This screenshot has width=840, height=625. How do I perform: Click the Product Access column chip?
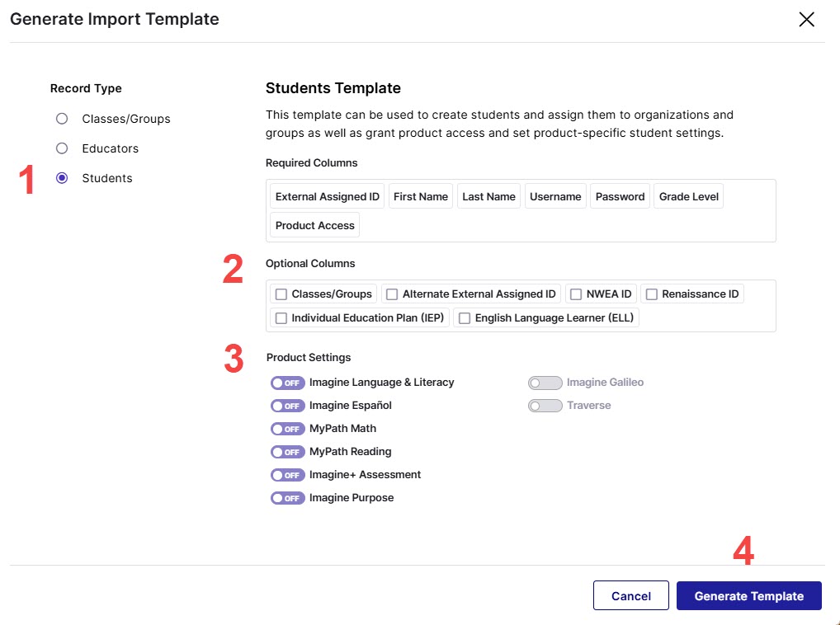click(x=315, y=225)
